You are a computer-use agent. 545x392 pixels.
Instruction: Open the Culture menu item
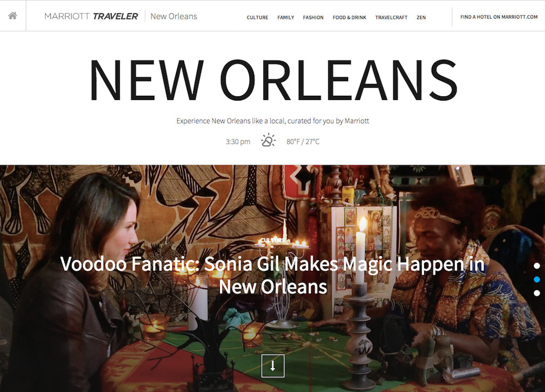coord(257,18)
